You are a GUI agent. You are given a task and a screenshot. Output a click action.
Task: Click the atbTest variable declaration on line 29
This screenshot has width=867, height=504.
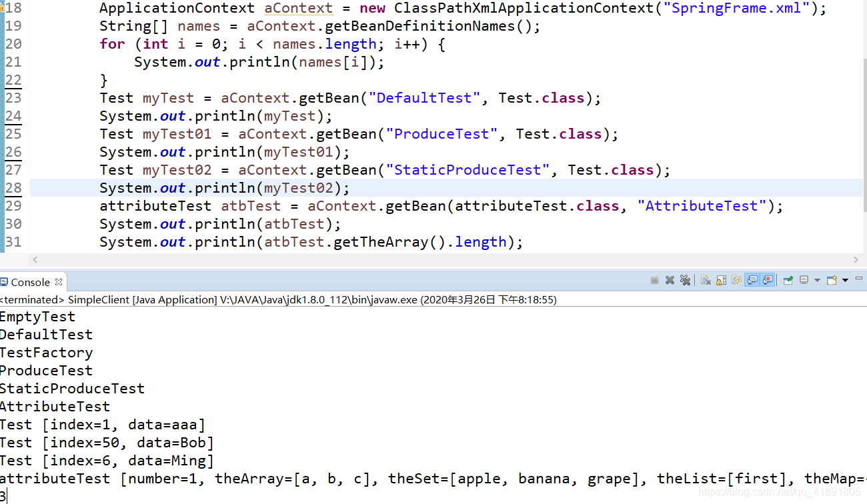pos(251,206)
